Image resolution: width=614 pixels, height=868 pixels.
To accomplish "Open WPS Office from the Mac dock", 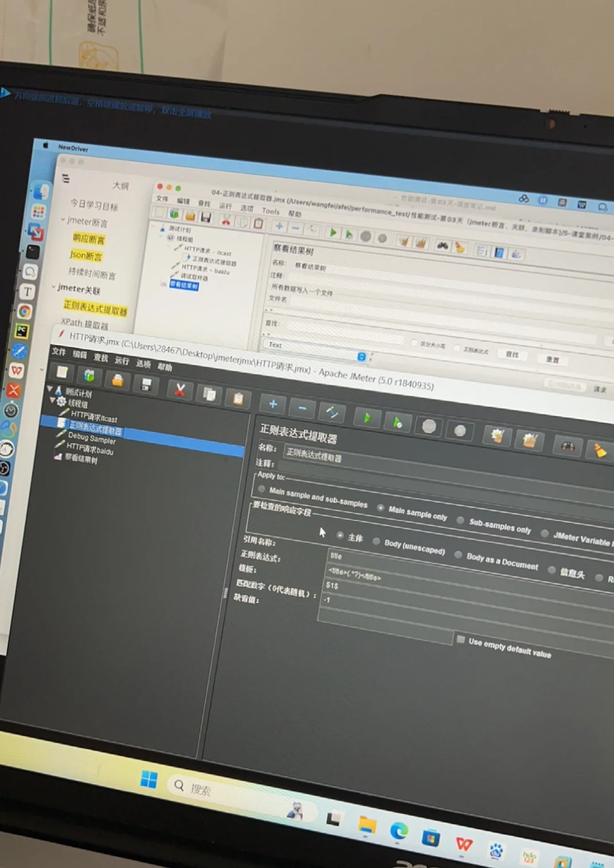I will 17,370.
